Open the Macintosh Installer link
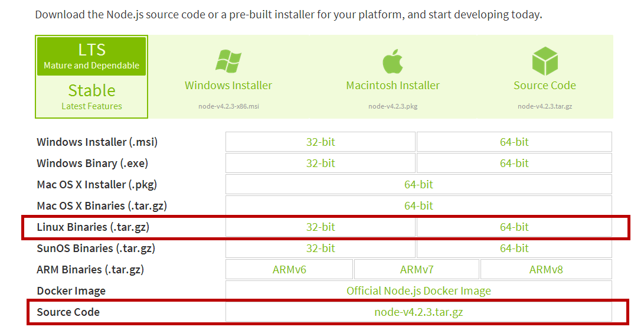 pos(393,86)
